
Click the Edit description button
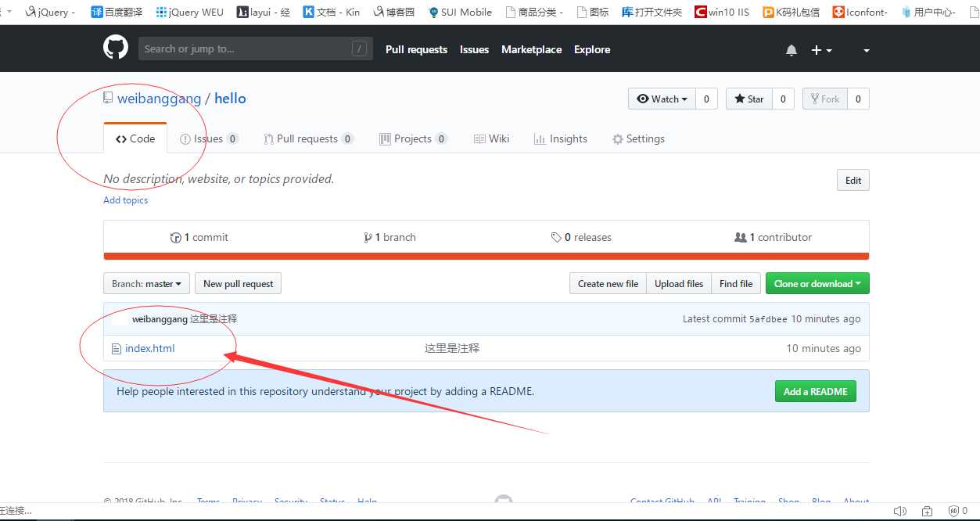(x=853, y=180)
